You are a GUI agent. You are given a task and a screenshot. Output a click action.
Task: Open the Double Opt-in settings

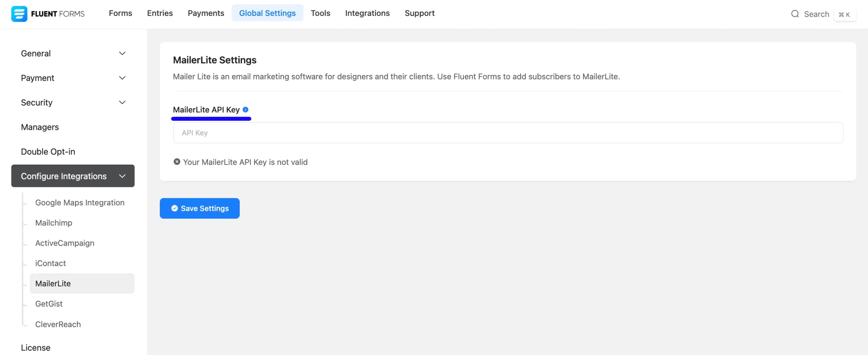click(48, 152)
